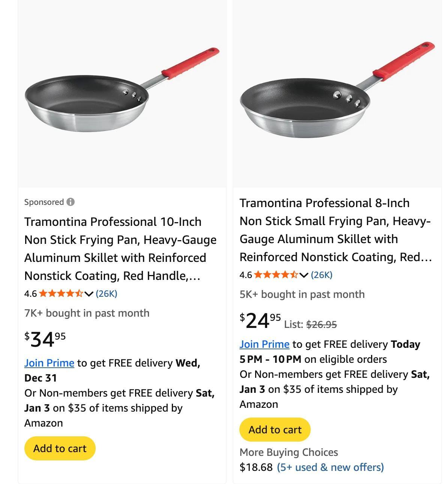
Task: Click the 10-Inch frying pan product image
Action: coord(122,92)
